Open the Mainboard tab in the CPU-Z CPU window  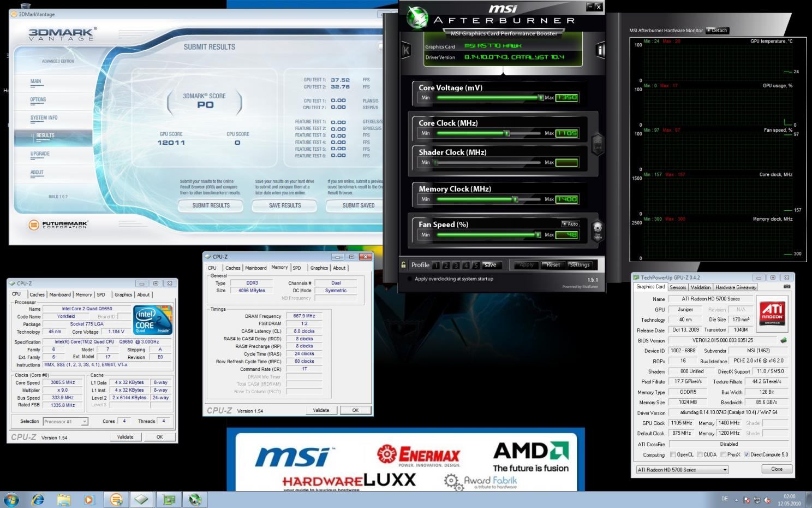tap(60, 294)
